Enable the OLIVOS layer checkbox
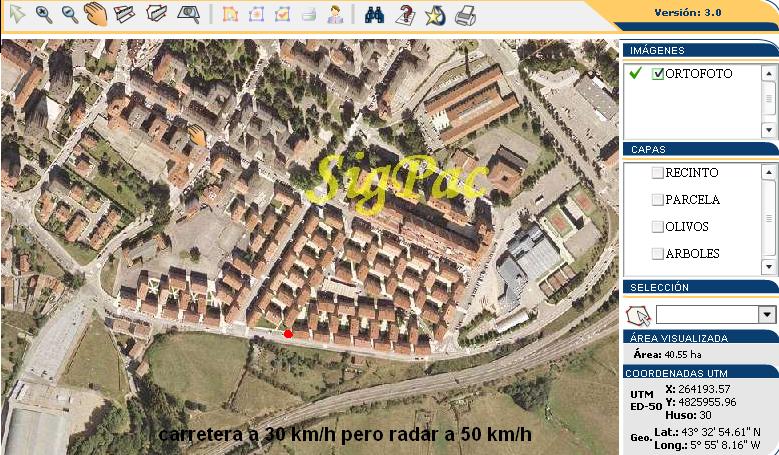This screenshot has width=779, height=455. click(657, 227)
